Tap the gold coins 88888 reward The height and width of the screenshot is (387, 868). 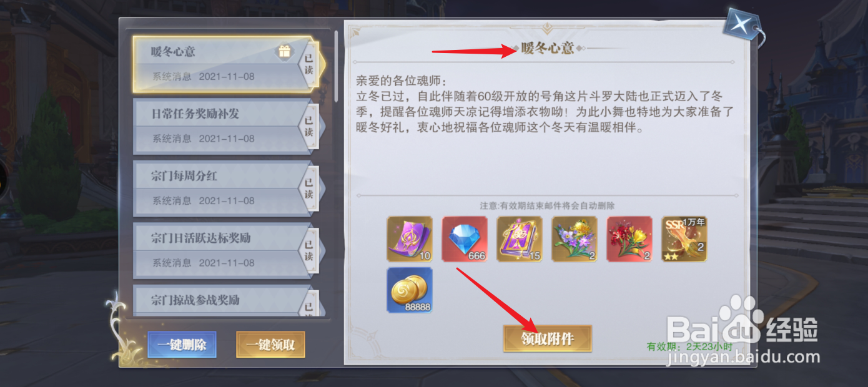point(410,290)
